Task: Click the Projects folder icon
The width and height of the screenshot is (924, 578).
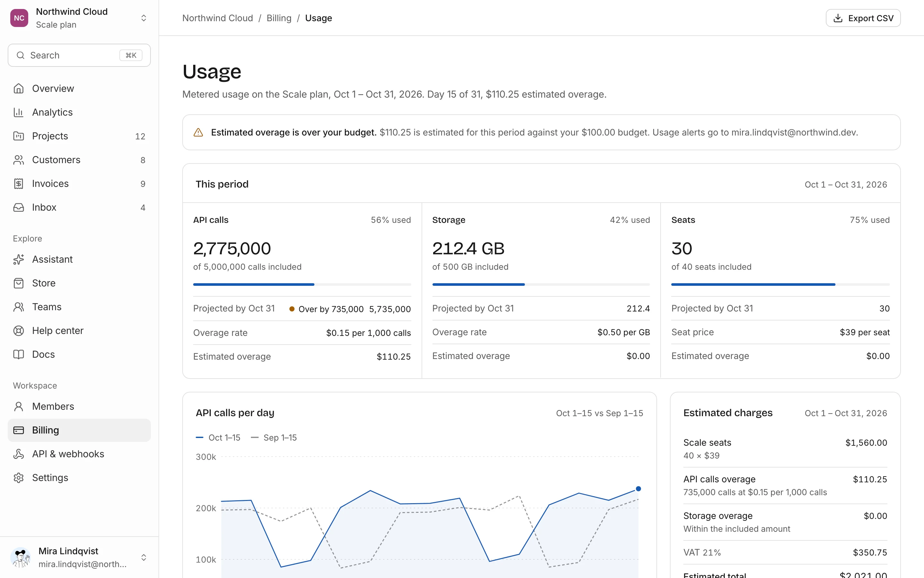Action: click(x=19, y=136)
